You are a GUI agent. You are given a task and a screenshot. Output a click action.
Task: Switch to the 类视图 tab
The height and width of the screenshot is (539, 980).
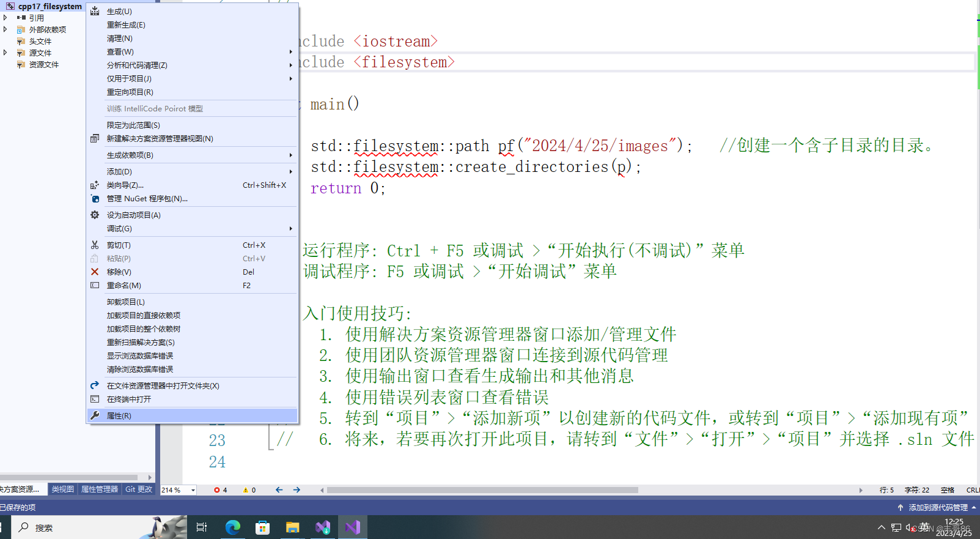(62, 489)
